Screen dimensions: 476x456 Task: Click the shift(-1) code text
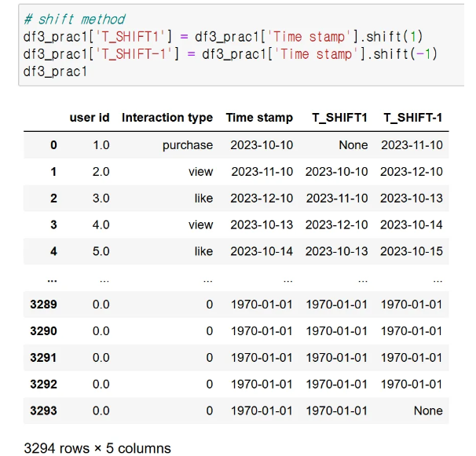coord(405,54)
